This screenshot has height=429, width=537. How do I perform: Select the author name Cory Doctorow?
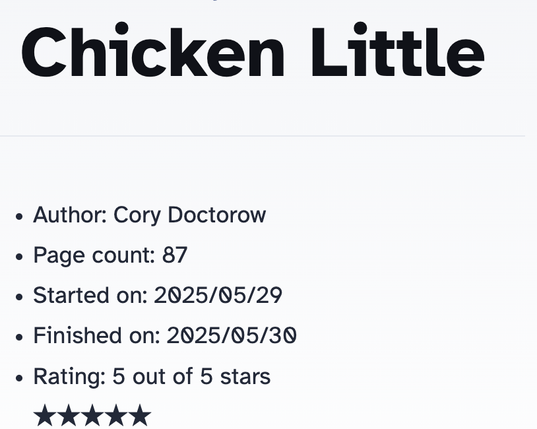pos(190,215)
